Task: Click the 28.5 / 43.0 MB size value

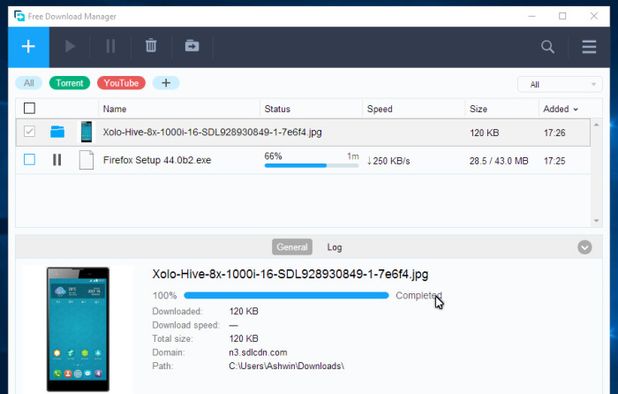Action: [x=499, y=161]
